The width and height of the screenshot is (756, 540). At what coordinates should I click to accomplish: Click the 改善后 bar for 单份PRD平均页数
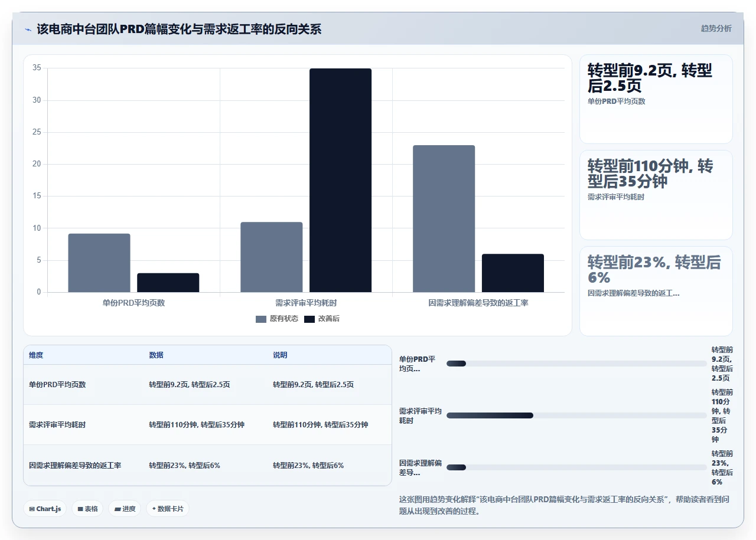(168, 283)
